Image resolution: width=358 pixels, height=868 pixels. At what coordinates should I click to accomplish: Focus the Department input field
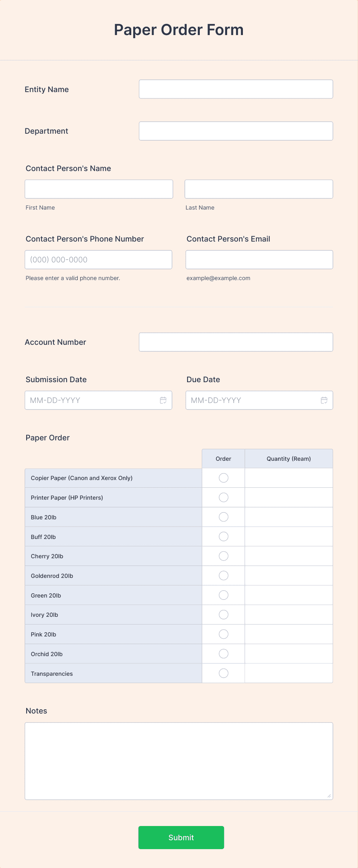236,131
